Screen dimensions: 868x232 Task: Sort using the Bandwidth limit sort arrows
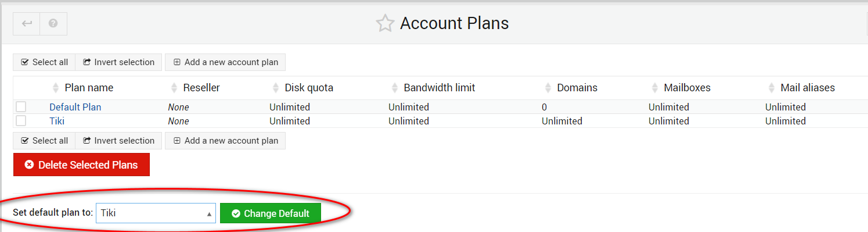pos(395,88)
